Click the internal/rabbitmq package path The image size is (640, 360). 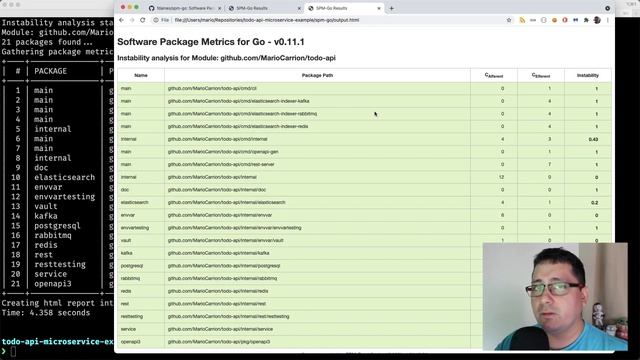(222, 278)
